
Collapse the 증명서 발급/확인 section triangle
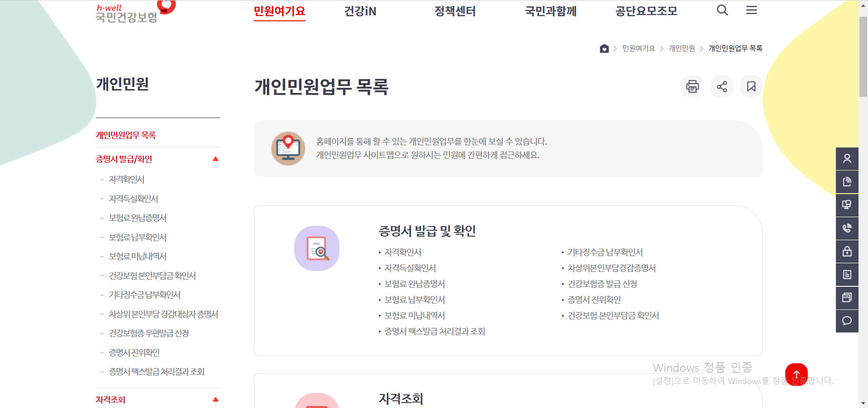click(216, 159)
